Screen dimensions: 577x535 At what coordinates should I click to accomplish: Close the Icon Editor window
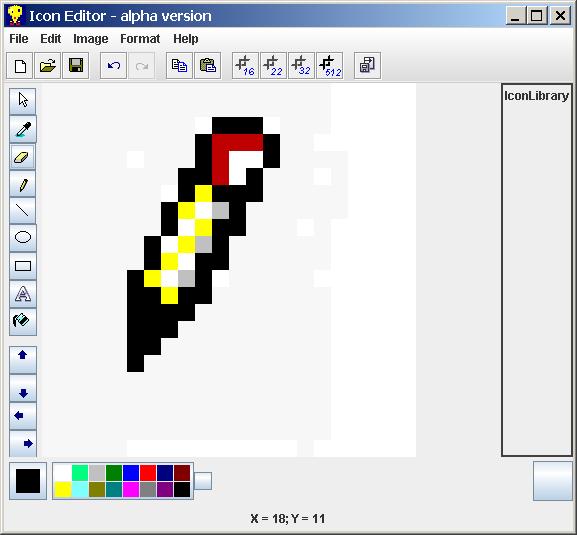tap(560, 16)
